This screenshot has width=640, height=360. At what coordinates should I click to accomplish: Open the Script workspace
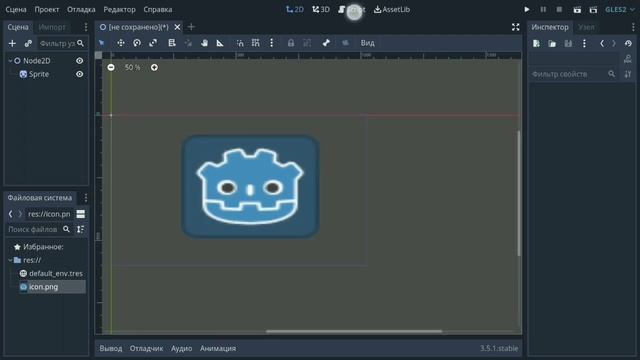tap(352, 9)
